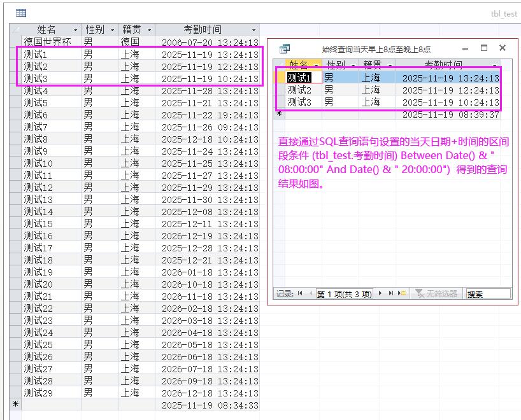Screen dimensions: 521x420
Task: Create new blank record in navigation bar
Action: coord(402,293)
